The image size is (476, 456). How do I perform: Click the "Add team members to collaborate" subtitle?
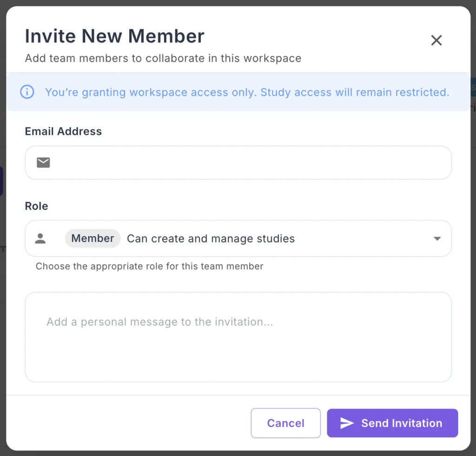163,59
